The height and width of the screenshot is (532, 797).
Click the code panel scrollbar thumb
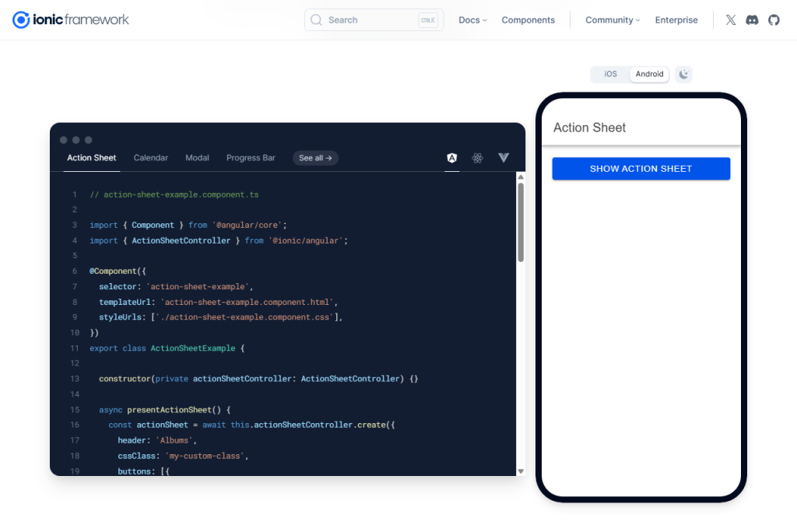click(x=521, y=222)
